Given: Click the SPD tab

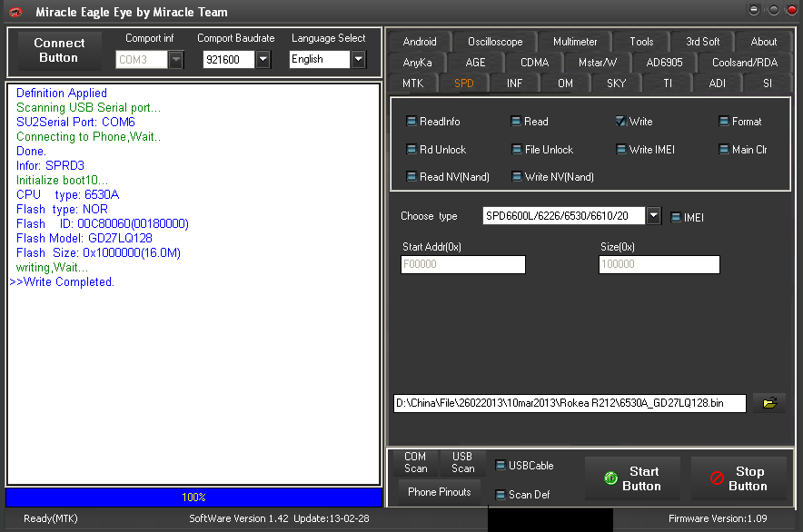Looking at the screenshot, I should [x=463, y=83].
